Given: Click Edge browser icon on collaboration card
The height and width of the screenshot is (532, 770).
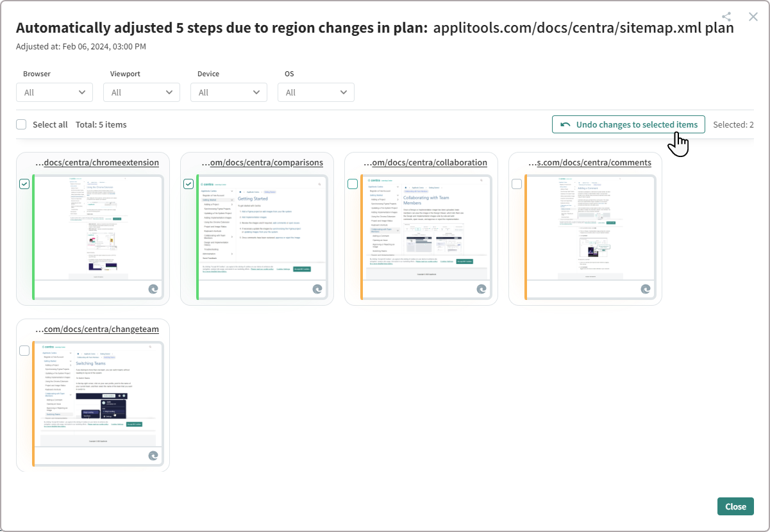Looking at the screenshot, I should (x=481, y=289).
